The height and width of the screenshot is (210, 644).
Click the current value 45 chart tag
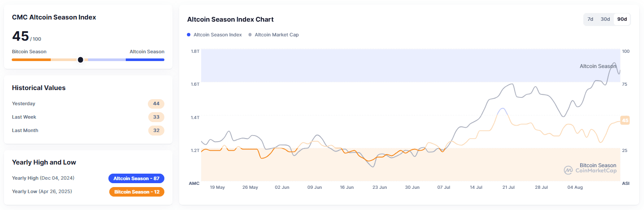click(625, 120)
